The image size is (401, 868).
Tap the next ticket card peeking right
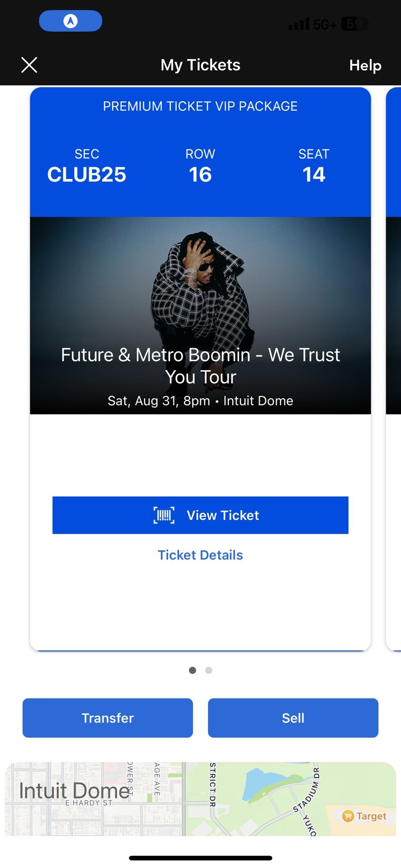click(x=393, y=362)
